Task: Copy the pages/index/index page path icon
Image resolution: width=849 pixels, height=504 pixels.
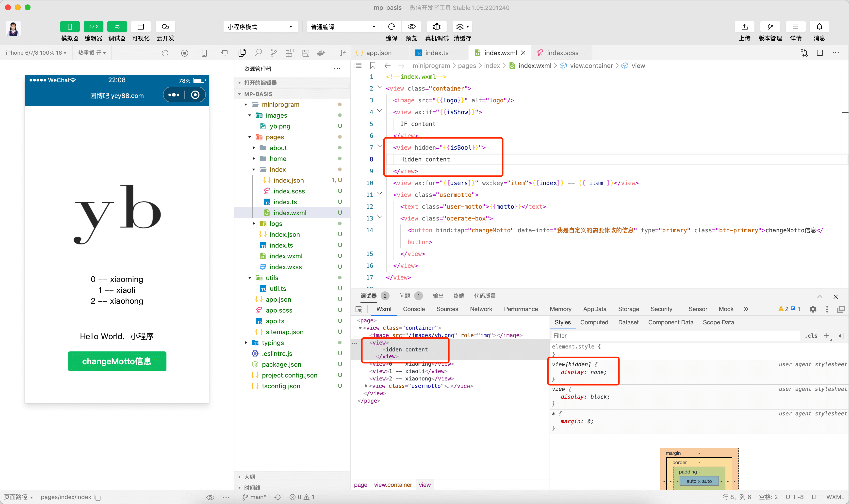Action: point(98,497)
